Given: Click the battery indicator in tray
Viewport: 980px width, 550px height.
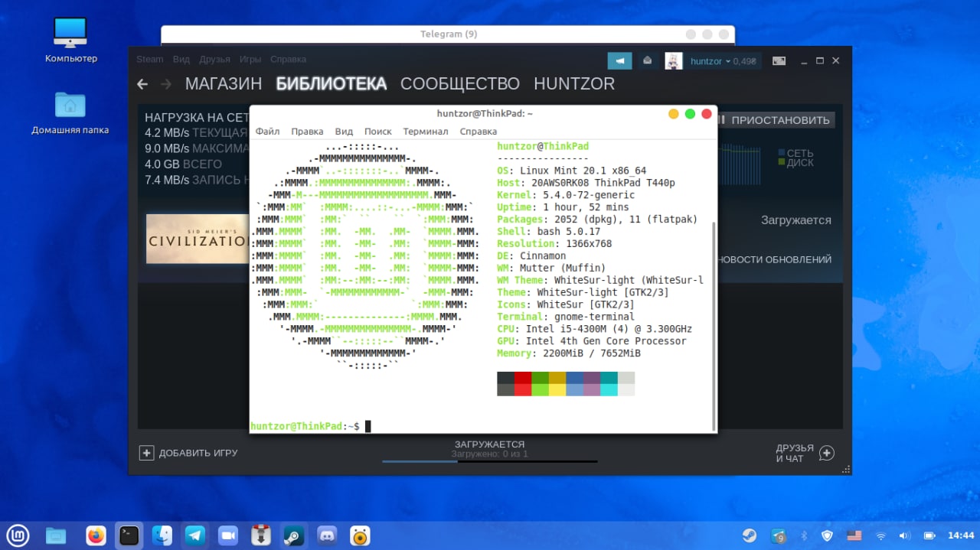Looking at the screenshot, I should tap(928, 535).
